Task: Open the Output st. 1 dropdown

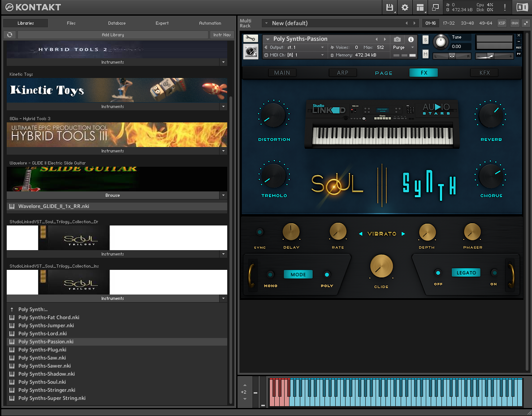Action: 294,47
